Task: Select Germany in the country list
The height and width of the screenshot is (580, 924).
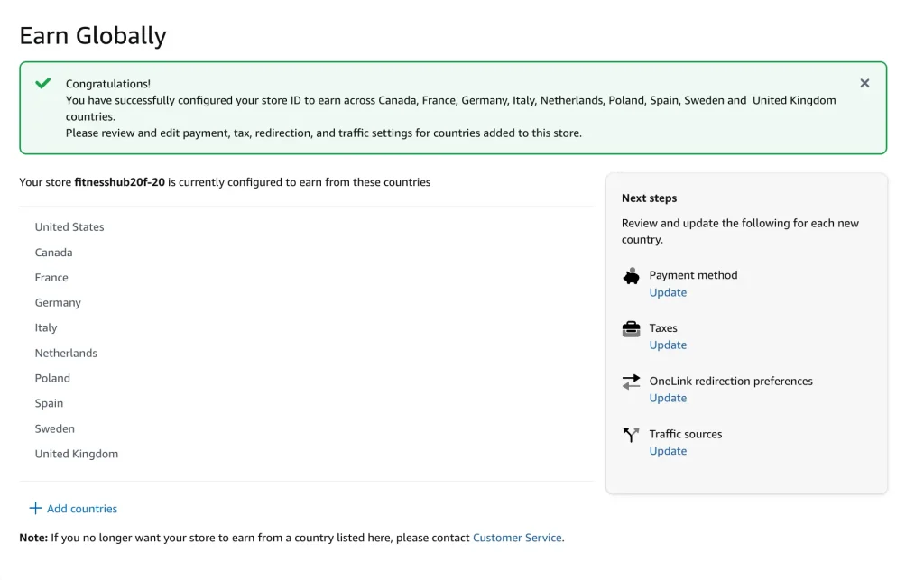Action: pos(58,303)
